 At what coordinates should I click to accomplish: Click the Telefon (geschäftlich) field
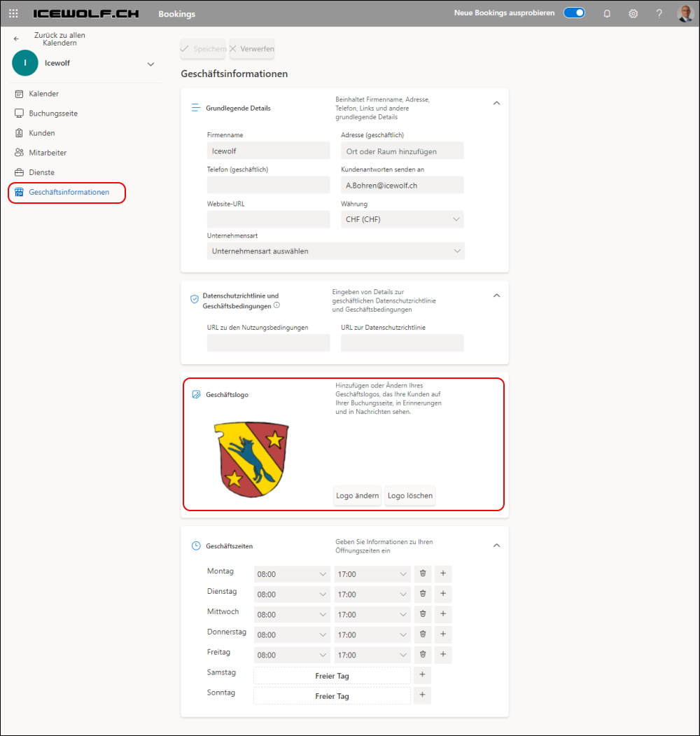pos(268,185)
